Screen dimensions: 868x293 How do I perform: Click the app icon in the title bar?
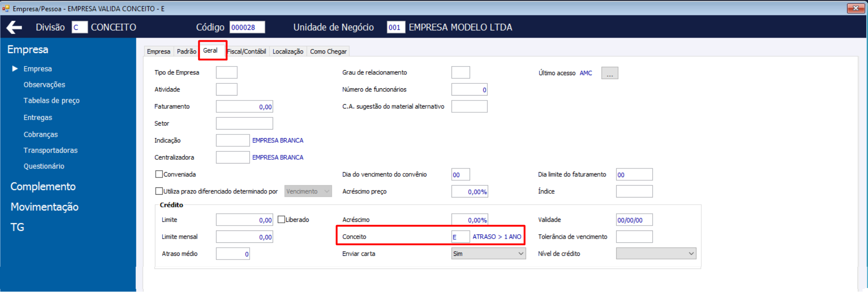[x=6, y=8]
